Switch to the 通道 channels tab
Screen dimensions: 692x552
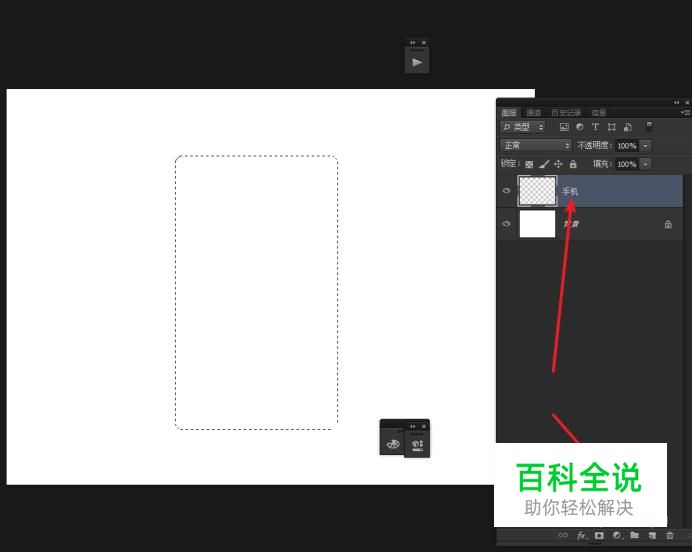[x=534, y=113]
